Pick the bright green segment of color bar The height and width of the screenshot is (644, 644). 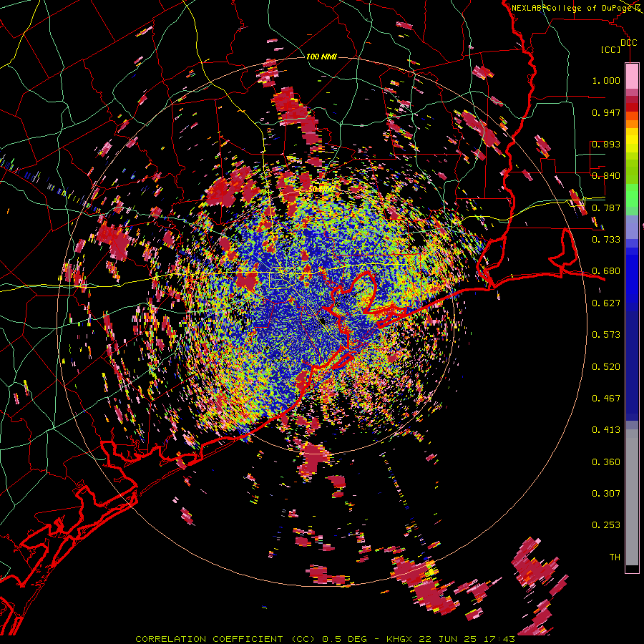[632, 194]
